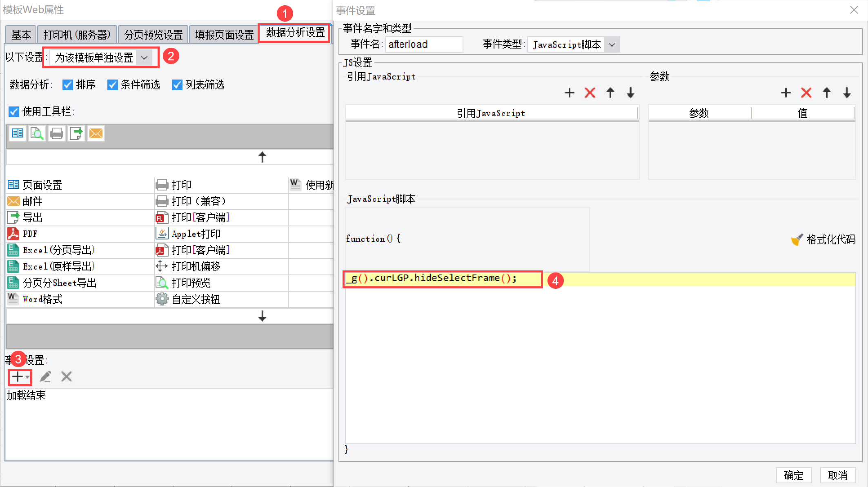Viewport: 868px width, 487px height.
Task: Toggle the 条件筛选 checkbox
Action: pyautogui.click(x=112, y=85)
